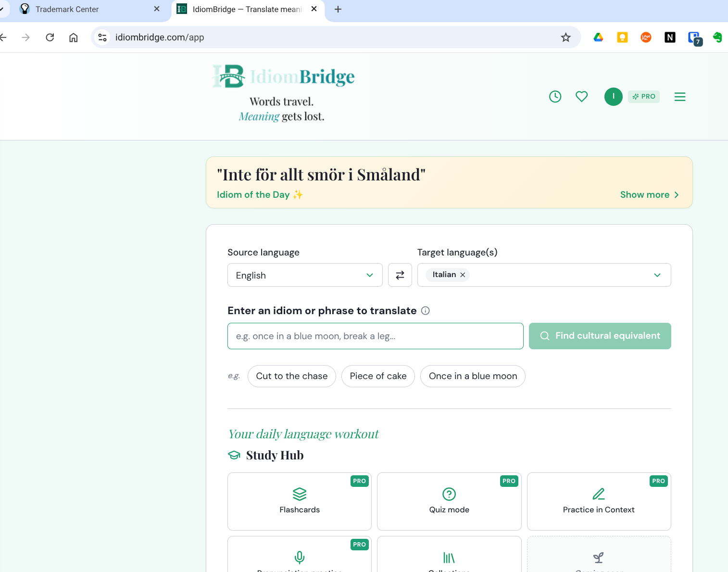Screen dimensions: 728x572
Task: Select the 'Piece of cake' example
Action: coord(378,376)
